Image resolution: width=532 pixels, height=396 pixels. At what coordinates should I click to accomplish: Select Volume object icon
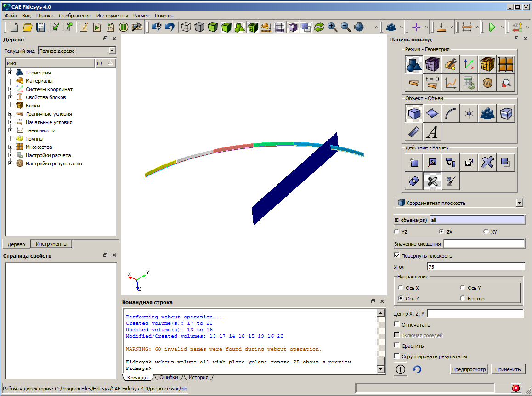[414, 113]
